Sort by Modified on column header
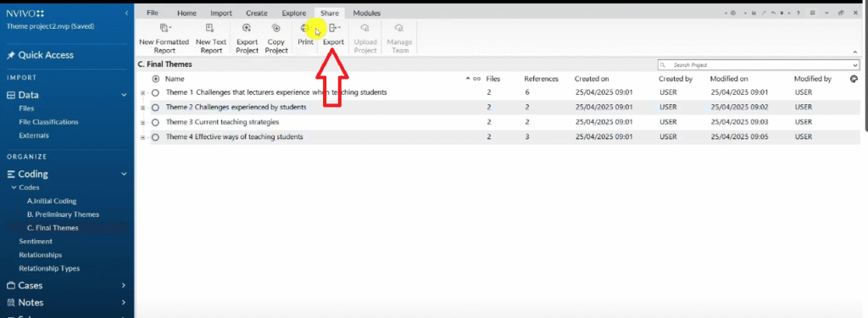Screen dimensions: 868x318 point(728,79)
